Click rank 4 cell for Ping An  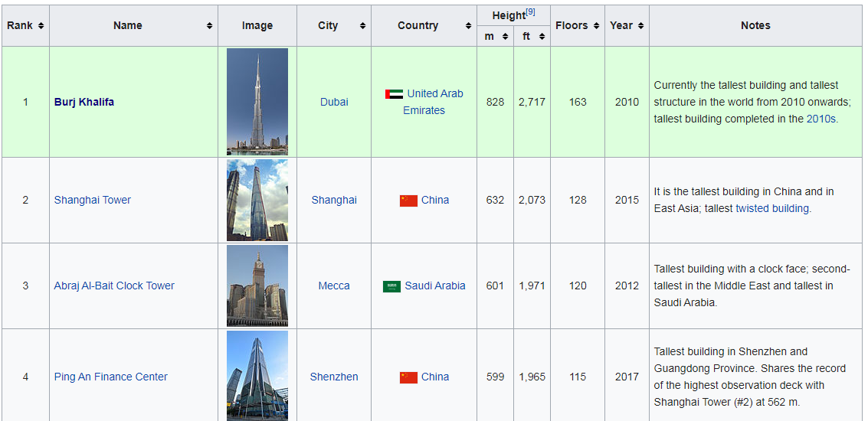25,376
